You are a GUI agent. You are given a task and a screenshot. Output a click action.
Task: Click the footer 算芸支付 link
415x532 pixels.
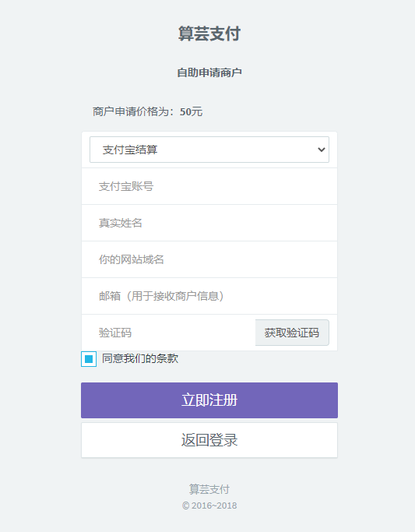tap(209, 489)
